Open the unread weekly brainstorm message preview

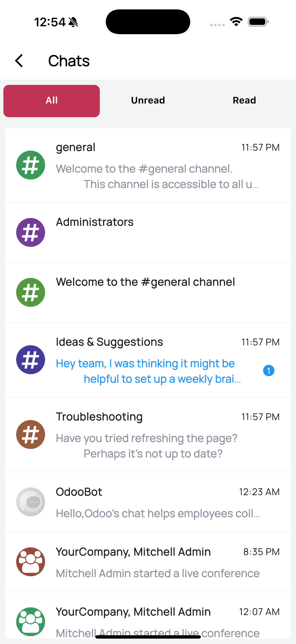click(148, 371)
